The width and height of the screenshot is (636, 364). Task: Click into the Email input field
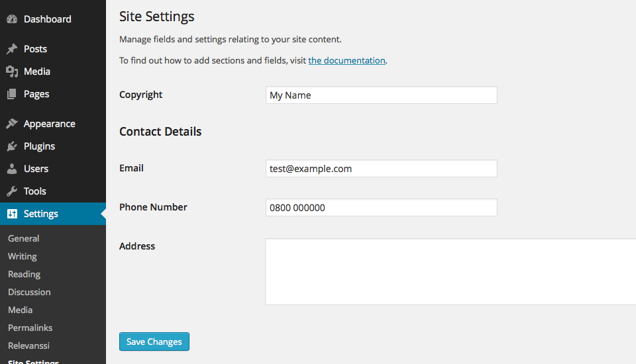(x=381, y=169)
